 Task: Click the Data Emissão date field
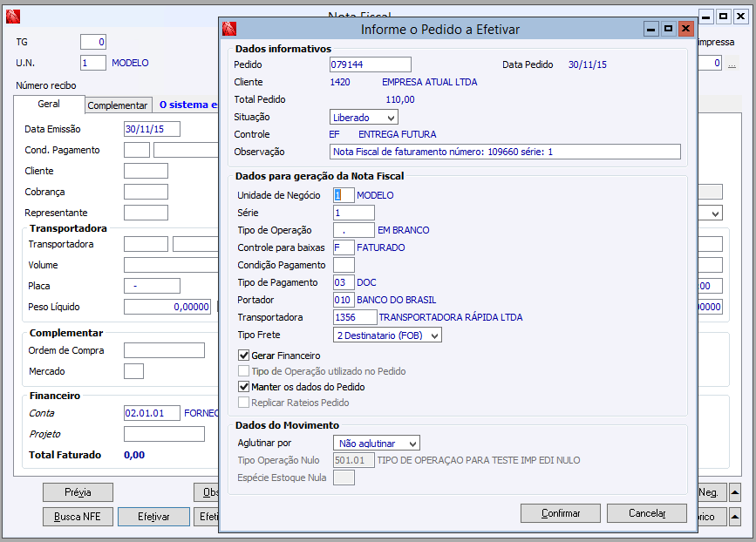152,129
